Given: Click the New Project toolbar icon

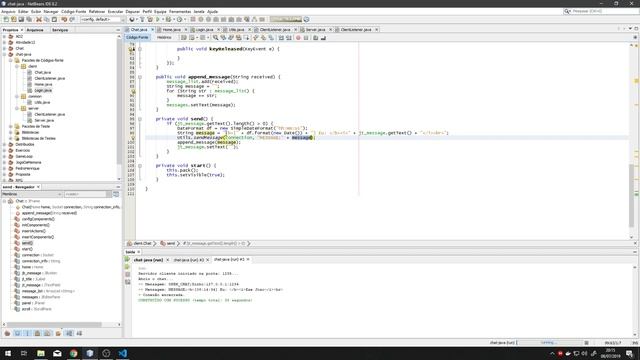Looking at the screenshot, I should (14, 19).
